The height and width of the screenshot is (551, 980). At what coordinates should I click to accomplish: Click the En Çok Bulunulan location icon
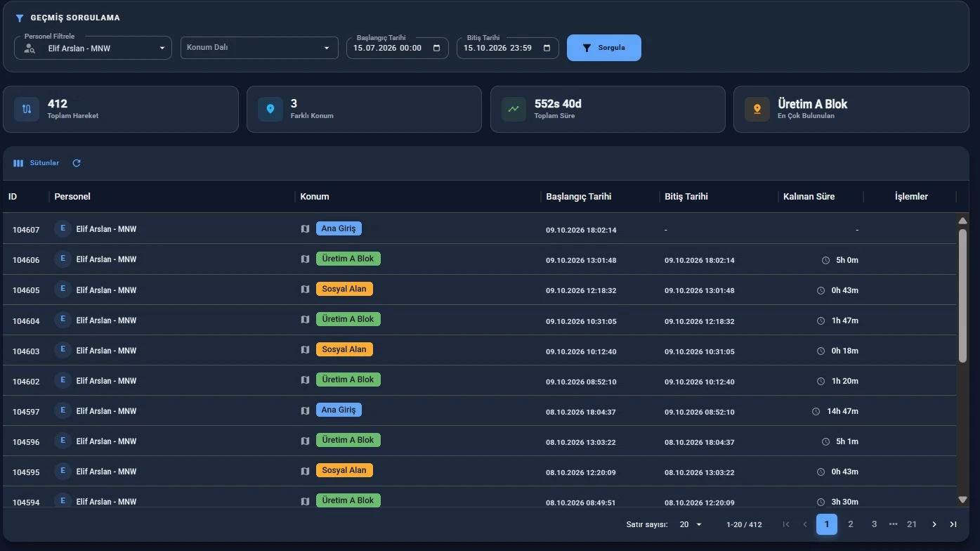(757, 109)
